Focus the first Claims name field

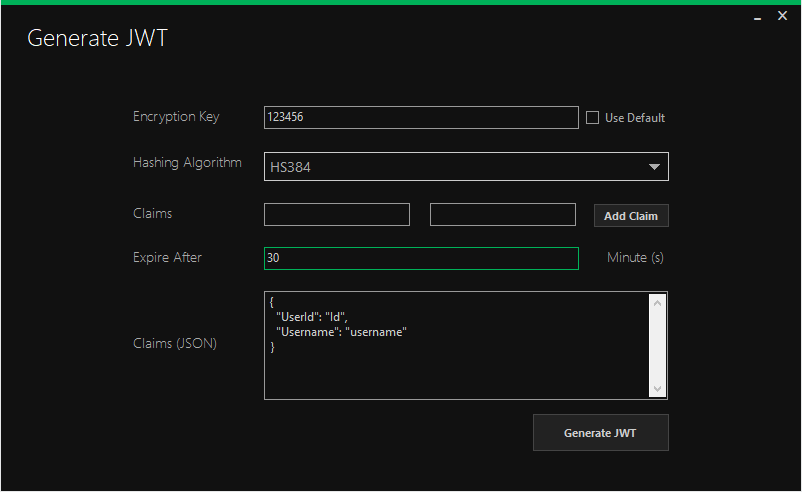[337, 215]
